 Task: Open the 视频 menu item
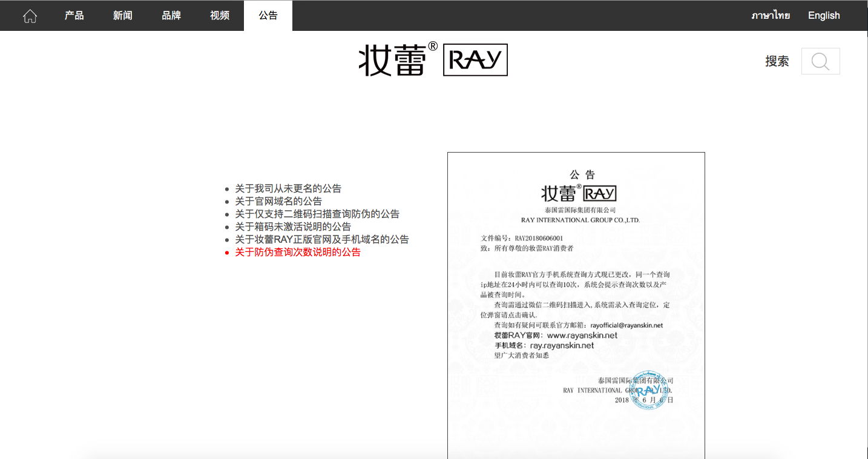219,15
